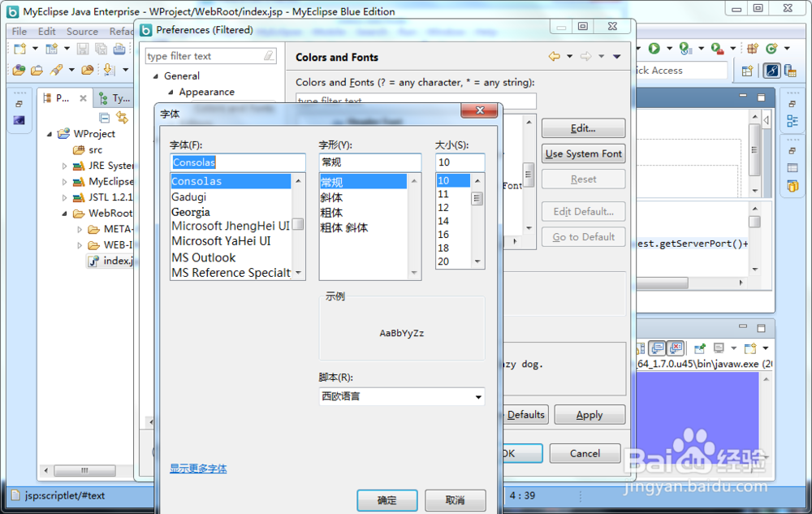Click the Open Console icon
Screen dimensions: 812x514
[x=749, y=348]
